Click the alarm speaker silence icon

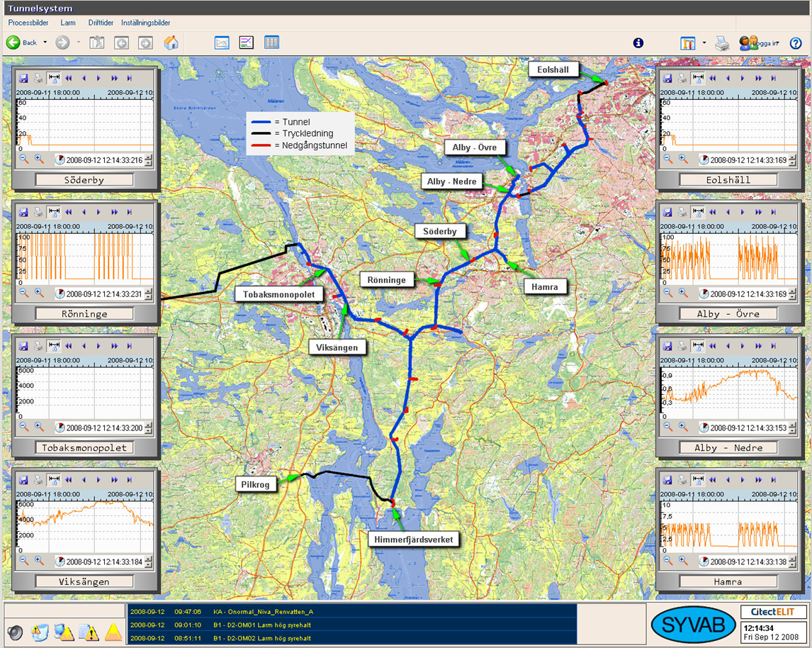[15, 632]
